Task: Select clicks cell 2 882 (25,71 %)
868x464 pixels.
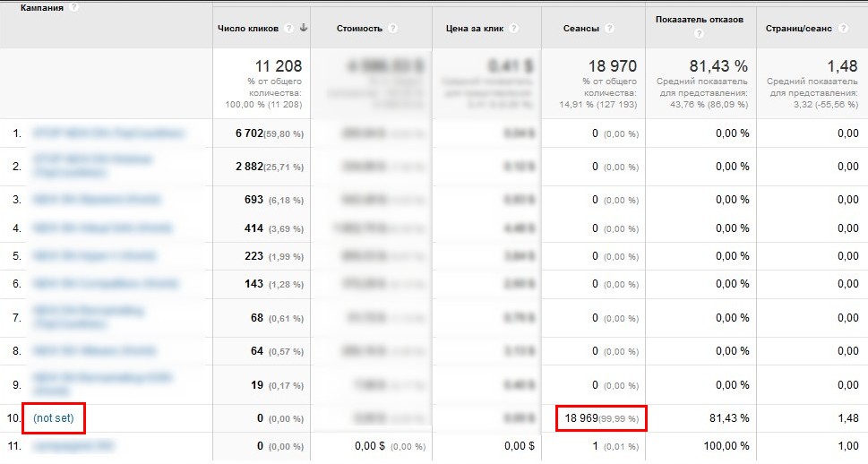Action: click(270, 167)
